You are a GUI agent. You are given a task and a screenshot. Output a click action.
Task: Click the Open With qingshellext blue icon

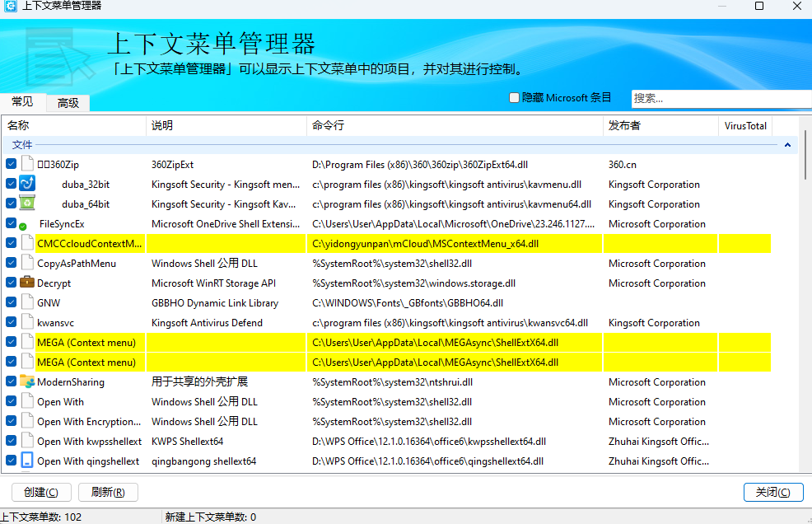tap(27, 461)
